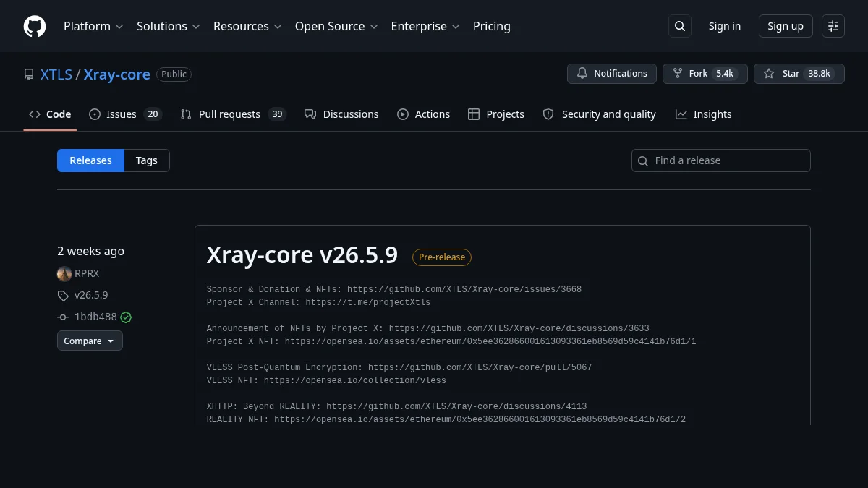Expand the Solutions menu

click(x=168, y=26)
